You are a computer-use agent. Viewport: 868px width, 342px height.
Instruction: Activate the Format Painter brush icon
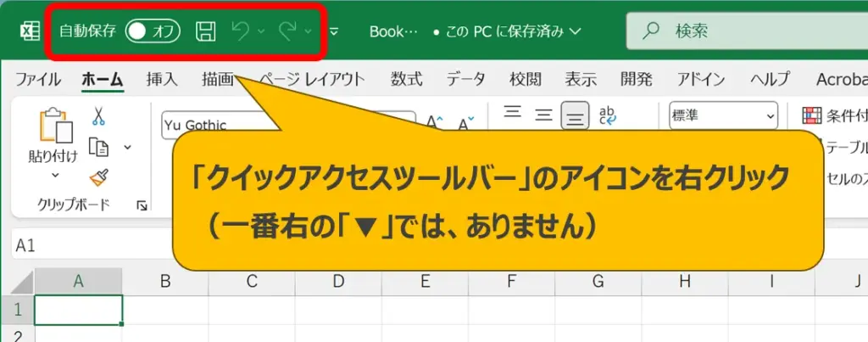(98, 177)
